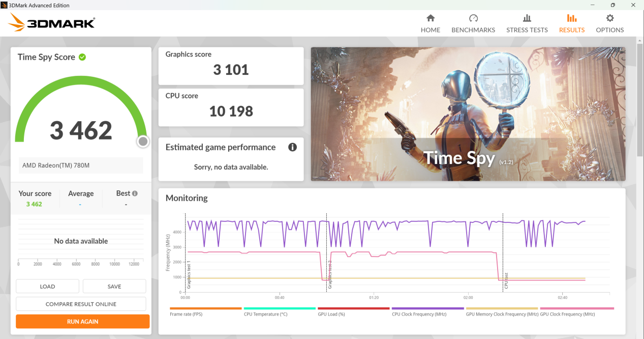The height and width of the screenshot is (339, 644).
Task: Click the CPU Clock Frequency color swatch
Action: point(427,308)
